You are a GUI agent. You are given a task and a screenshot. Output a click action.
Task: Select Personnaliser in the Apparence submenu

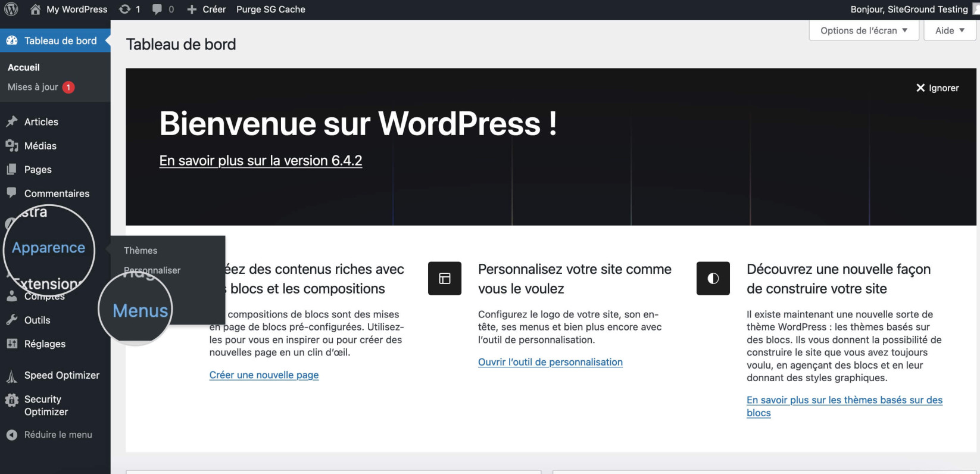[152, 270]
